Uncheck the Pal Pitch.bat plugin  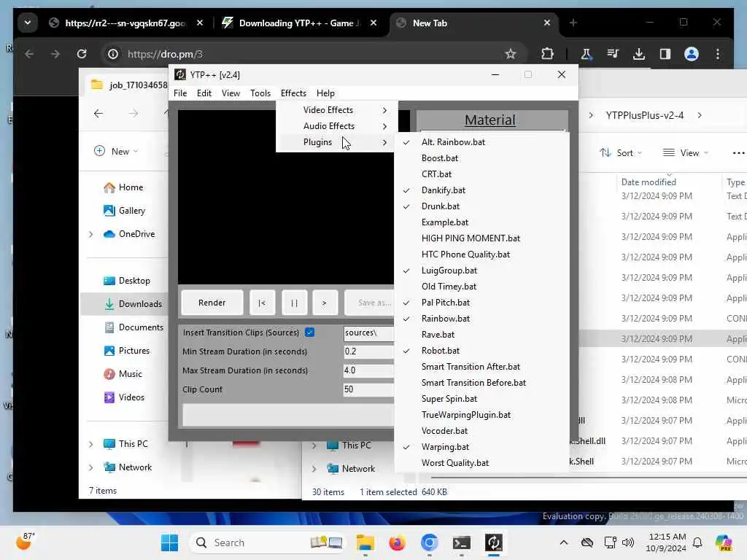pos(481,303)
